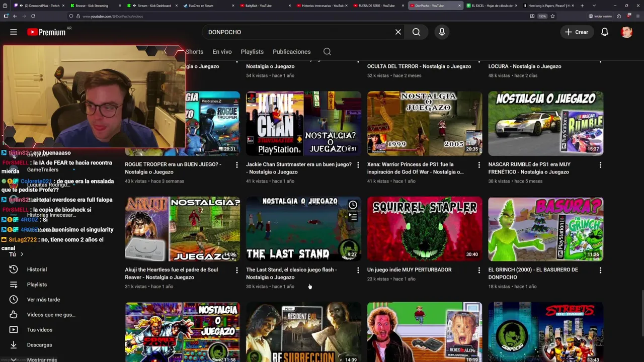Switch to DesmondPilak Twitch browser tab

coord(39,6)
